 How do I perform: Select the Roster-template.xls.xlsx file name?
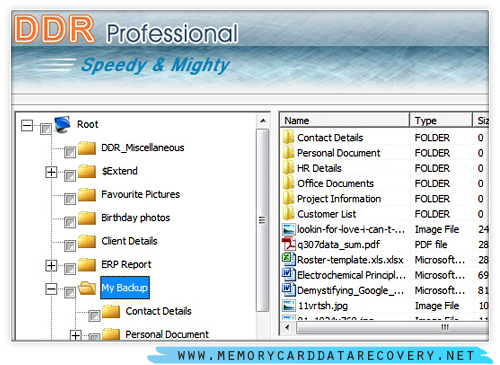(x=350, y=260)
